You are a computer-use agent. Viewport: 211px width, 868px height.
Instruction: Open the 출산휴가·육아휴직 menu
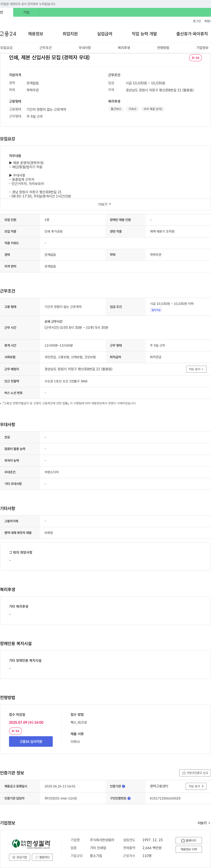click(x=192, y=34)
